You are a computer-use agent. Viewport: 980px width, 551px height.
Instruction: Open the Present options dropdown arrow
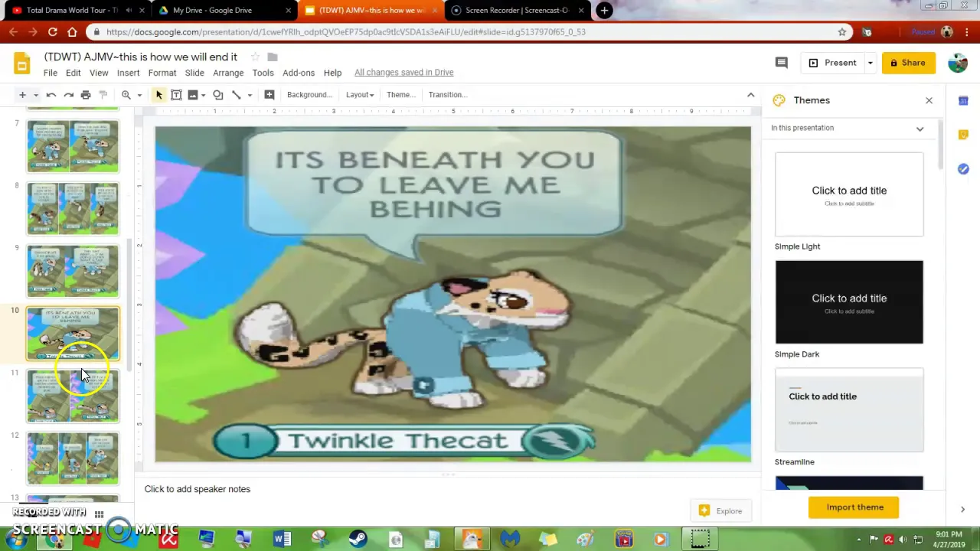870,63
